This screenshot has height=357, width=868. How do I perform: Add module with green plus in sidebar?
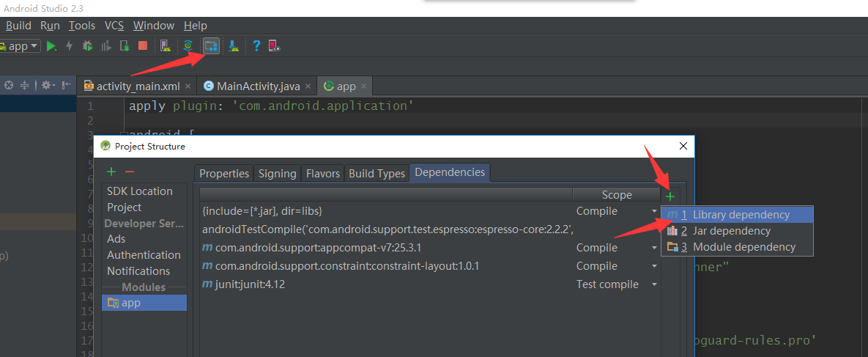click(111, 172)
